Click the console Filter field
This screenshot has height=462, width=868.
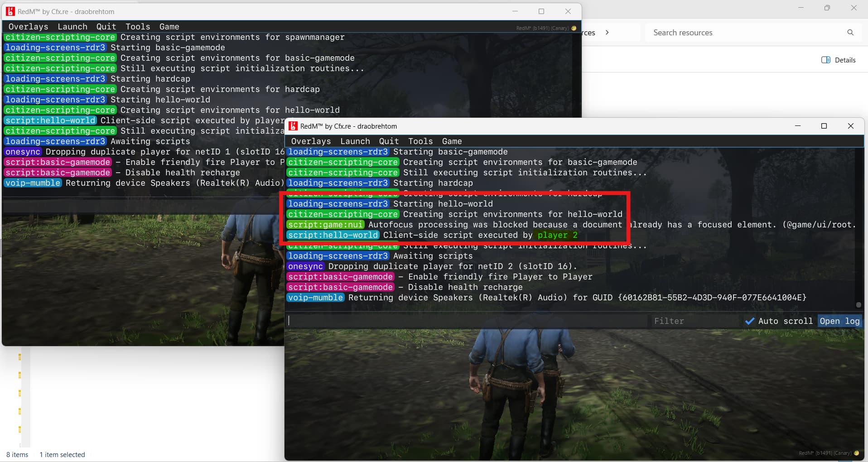coord(695,321)
